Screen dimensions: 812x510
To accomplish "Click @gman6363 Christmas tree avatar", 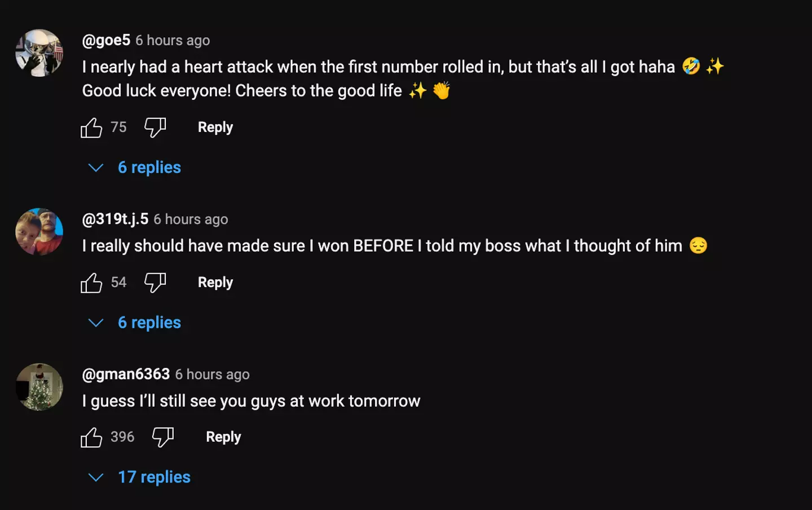I will pos(39,387).
